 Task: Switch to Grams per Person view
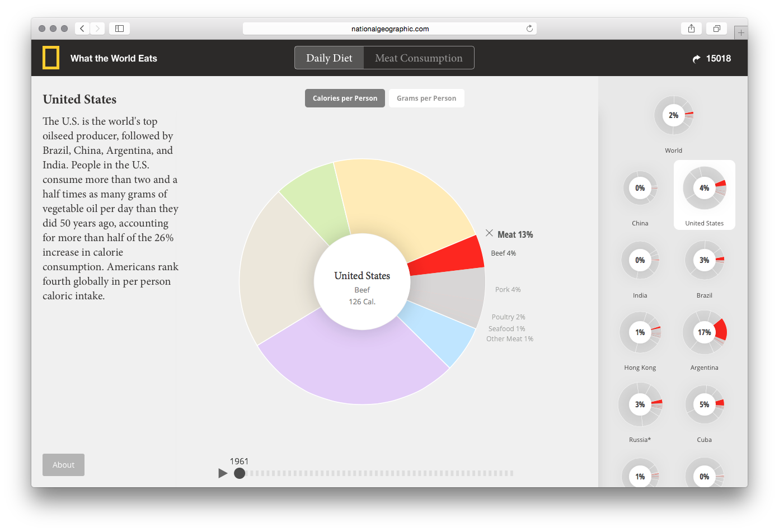tap(426, 98)
